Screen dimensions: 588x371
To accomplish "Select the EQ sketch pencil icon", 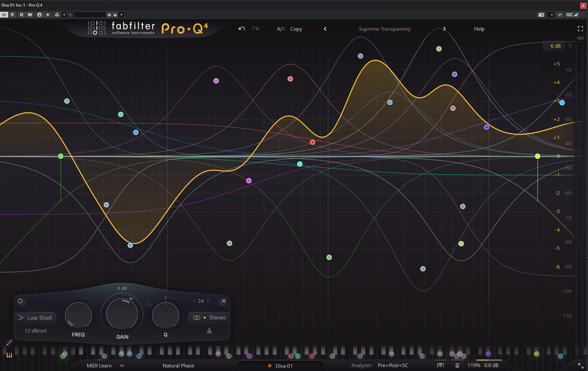I will 9,342.
